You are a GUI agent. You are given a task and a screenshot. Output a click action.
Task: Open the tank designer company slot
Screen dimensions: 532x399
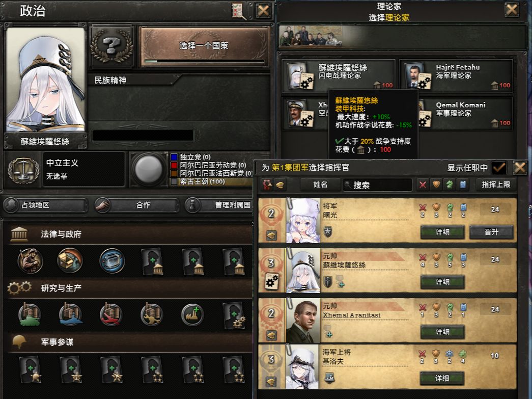coord(30,314)
